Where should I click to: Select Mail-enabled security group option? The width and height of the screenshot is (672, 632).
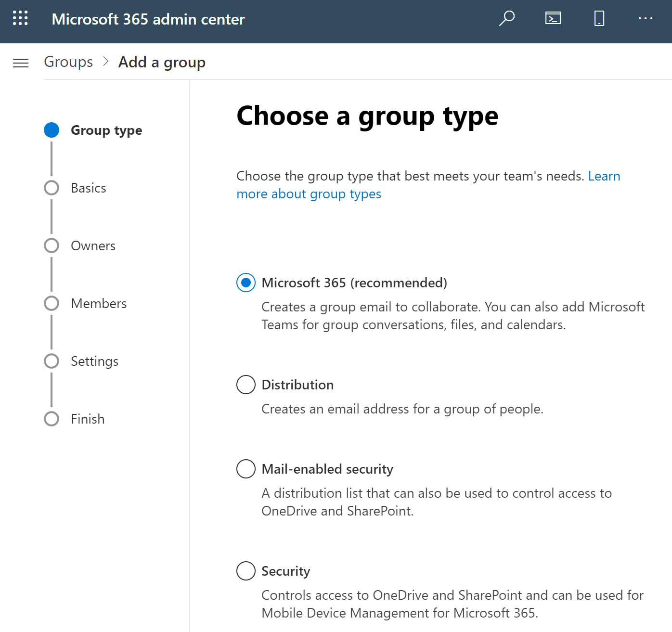click(x=246, y=469)
